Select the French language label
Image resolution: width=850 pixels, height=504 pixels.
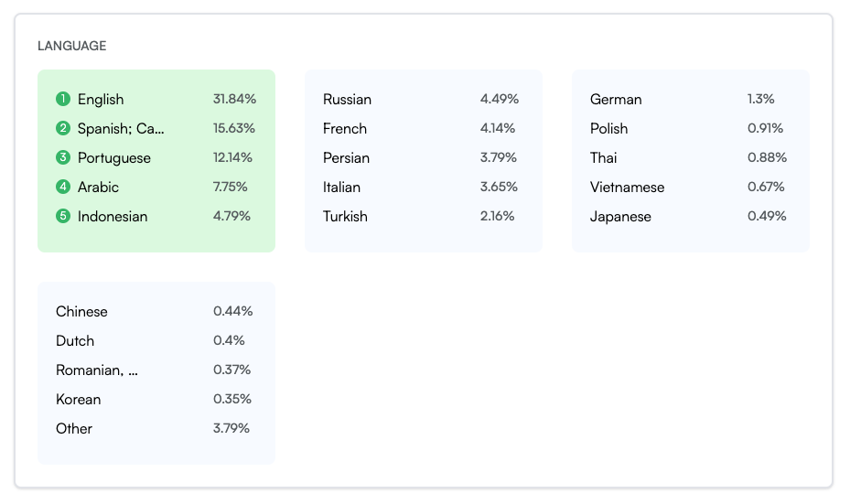point(345,128)
